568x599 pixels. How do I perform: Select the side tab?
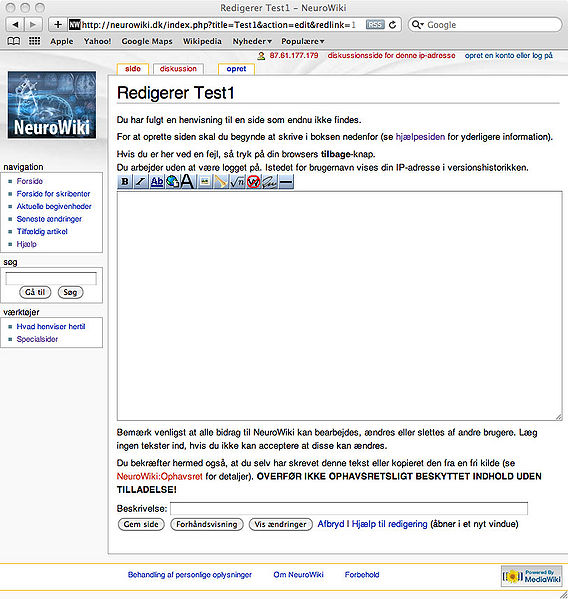coord(133,69)
